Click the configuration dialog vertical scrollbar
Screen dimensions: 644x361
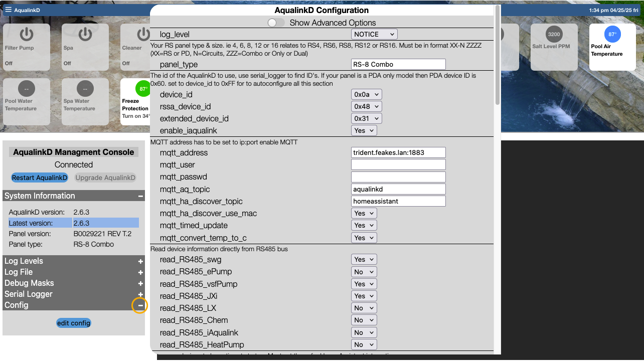pos(497,55)
